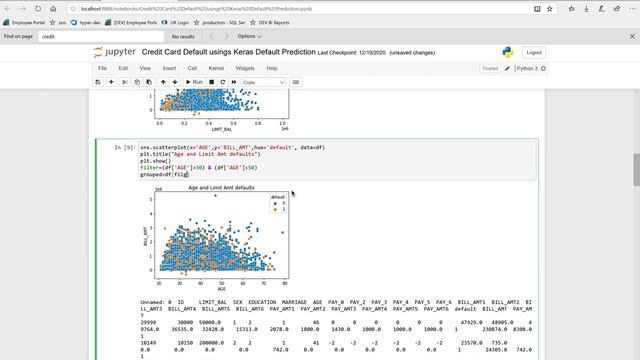Insert a cell below with plus icon
This screenshot has height=360, width=640.
coord(111,82)
